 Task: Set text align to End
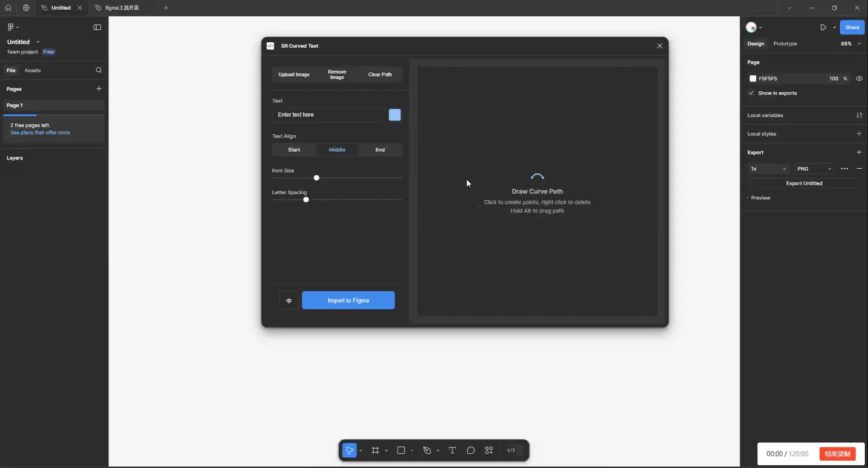coord(380,149)
